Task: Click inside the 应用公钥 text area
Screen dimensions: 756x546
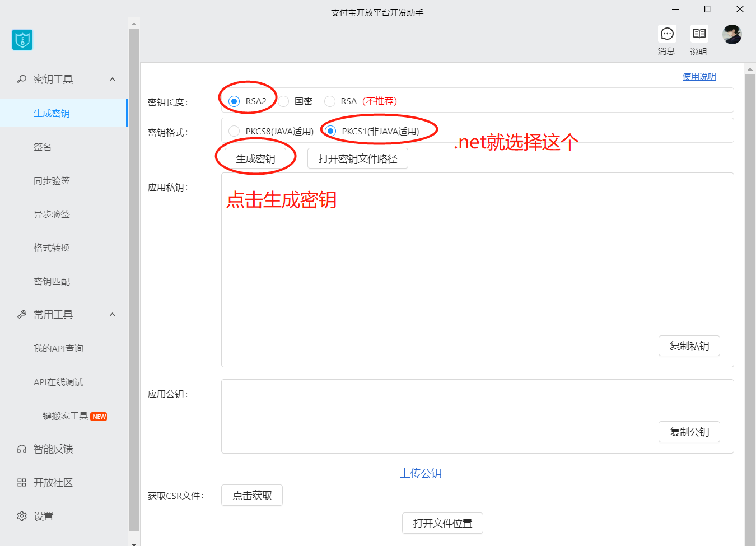Action: tap(478, 416)
